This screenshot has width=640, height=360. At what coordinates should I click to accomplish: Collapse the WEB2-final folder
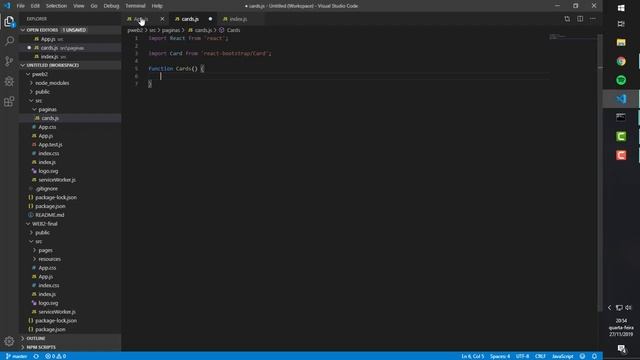pyautogui.click(x=28, y=224)
